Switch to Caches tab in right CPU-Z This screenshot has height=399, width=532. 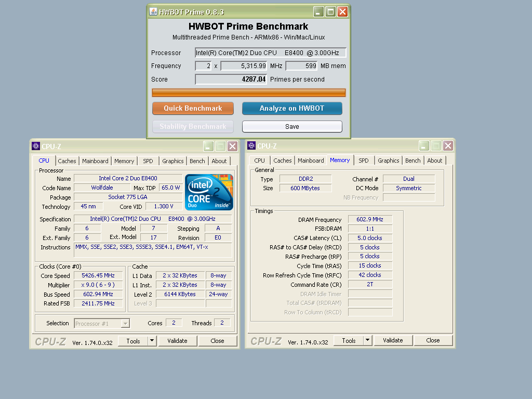point(283,161)
